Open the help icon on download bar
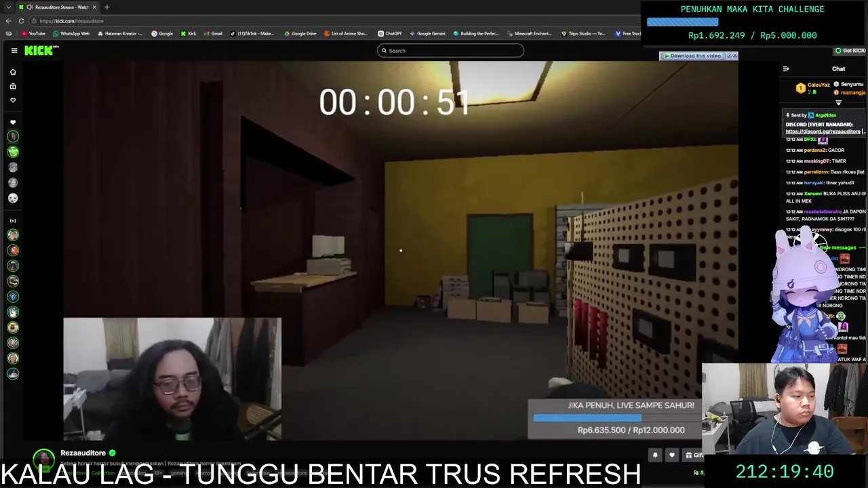Screen dimensions: 868x488 (729, 56)
